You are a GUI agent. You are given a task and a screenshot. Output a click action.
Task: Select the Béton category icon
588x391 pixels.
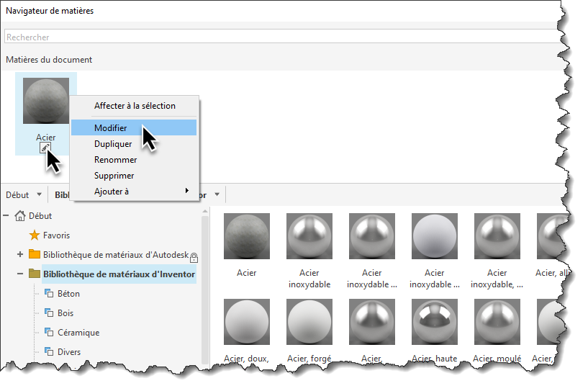pyautogui.click(x=49, y=294)
